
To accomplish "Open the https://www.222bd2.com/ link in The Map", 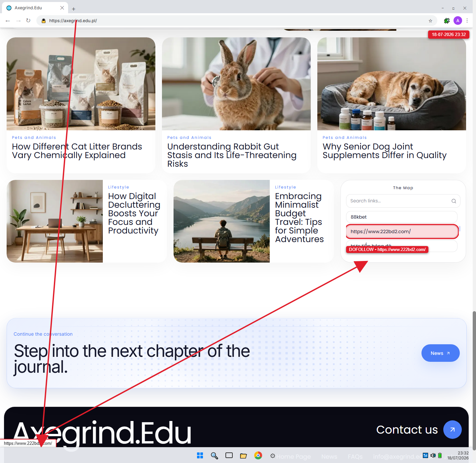I will [x=402, y=232].
